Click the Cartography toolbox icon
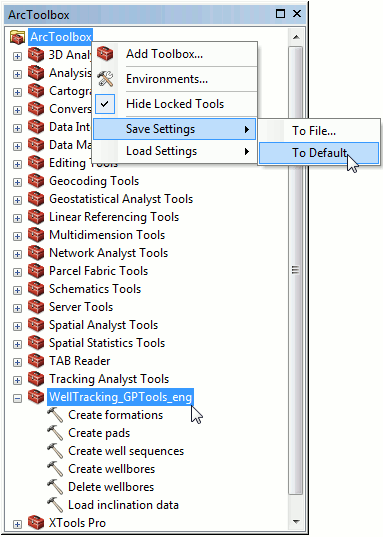Image resolution: width=383 pixels, height=537 pixels. (x=36, y=91)
